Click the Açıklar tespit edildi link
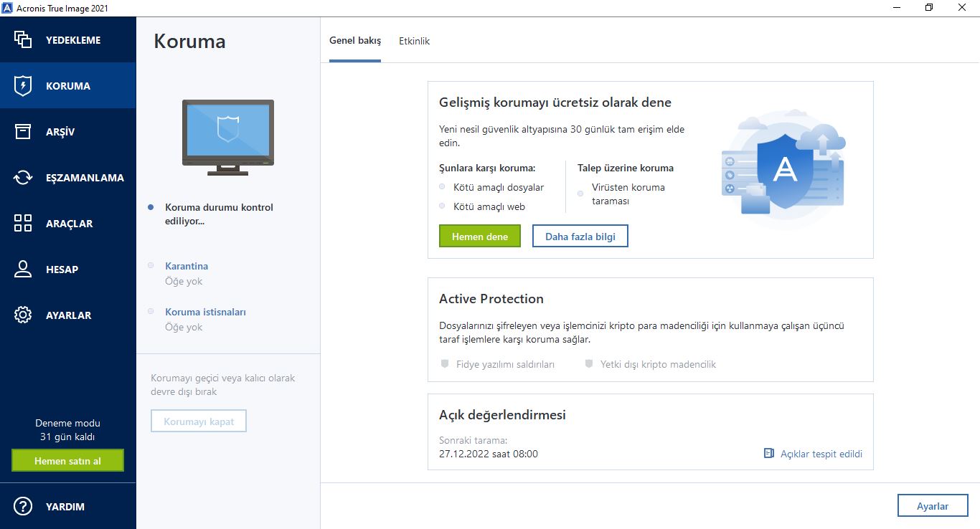The width and height of the screenshot is (980, 529). coord(821,454)
